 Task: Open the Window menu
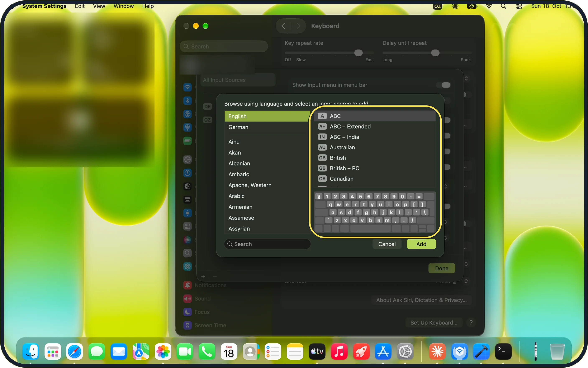pyautogui.click(x=124, y=6)
